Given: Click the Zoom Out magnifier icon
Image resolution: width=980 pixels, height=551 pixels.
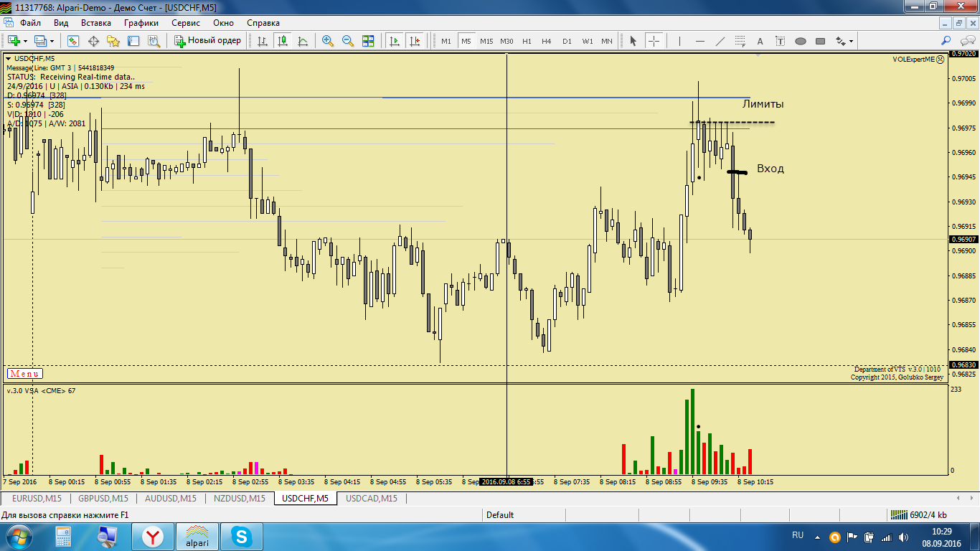Looking at the screenshot, I should (x=348, y=41).
